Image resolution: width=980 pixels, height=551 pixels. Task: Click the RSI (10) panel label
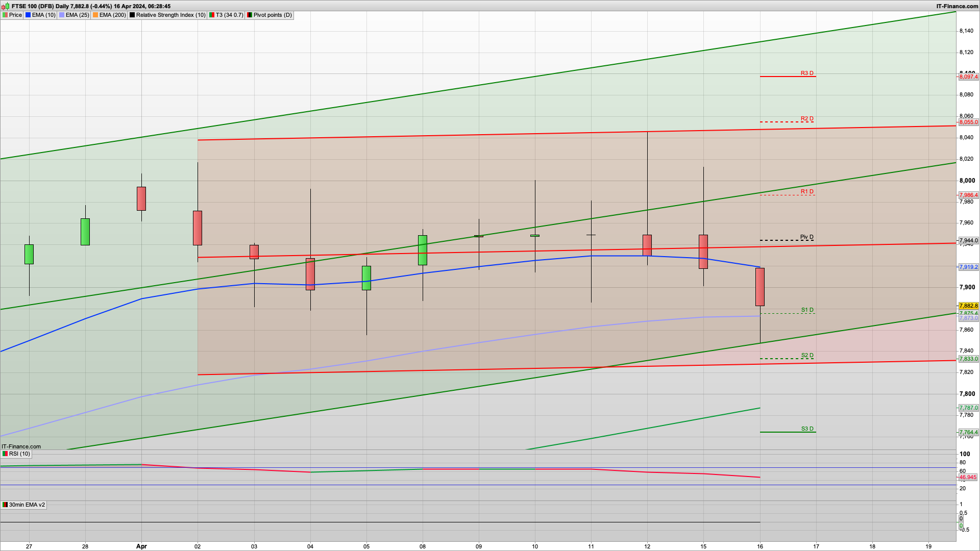click(x=16, y=454)
